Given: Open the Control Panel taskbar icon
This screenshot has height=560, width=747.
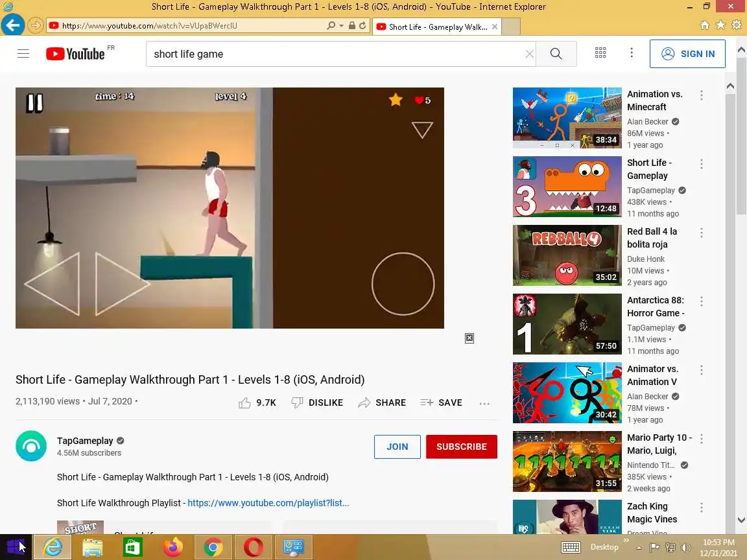Looking at the screenshot, I should 294,548.
